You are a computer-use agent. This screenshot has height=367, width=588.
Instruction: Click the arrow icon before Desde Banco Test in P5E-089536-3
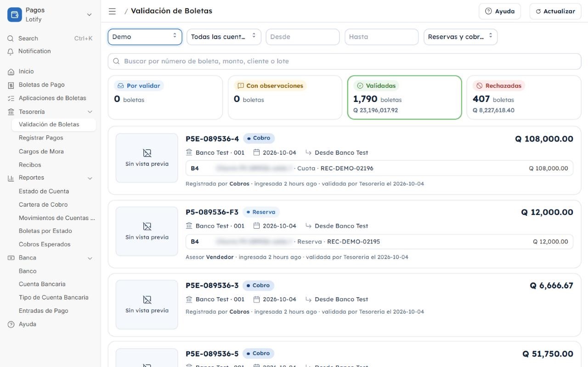click(308, 299)
